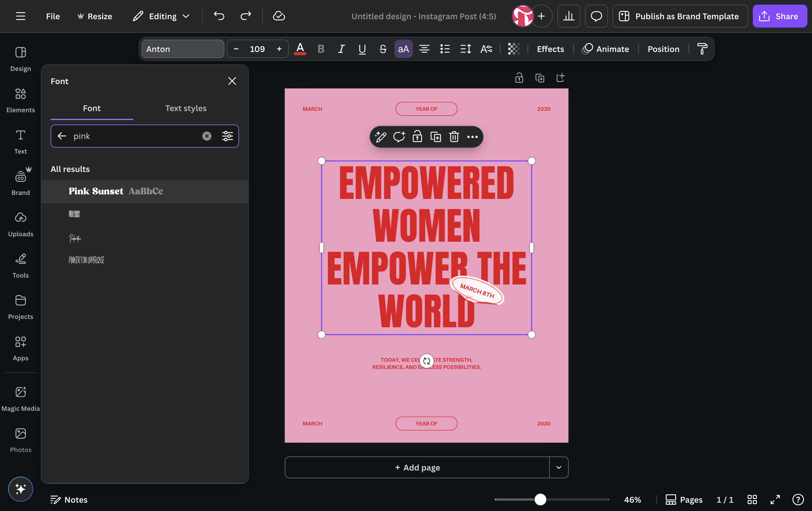Open the analytics chart icon
Screen dimensions: 812x511
(x=569, y=16)
